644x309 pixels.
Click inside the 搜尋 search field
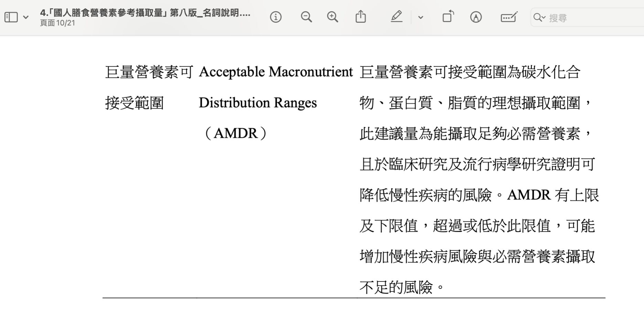coord(592,18)
